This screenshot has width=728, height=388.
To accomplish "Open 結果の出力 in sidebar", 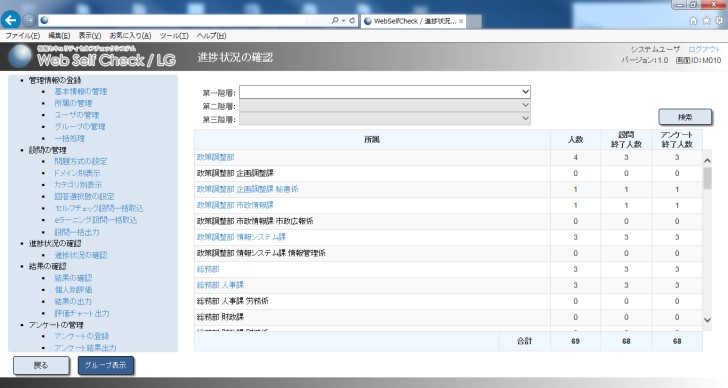I will pyautogui.click(x=73, y=301).
